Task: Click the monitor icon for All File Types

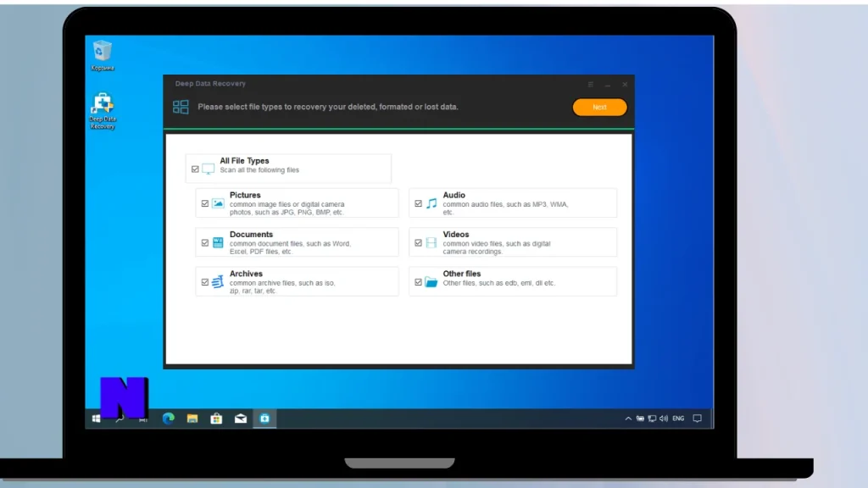Action: coord(209,169)
